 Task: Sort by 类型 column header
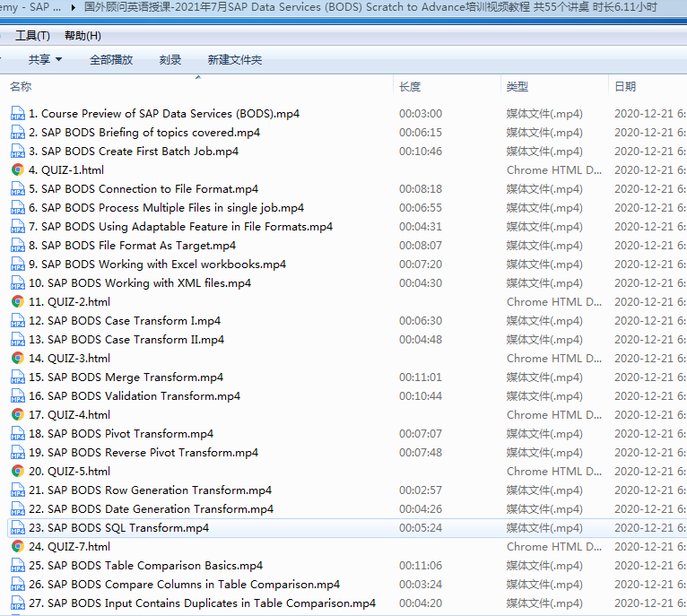pyautogui.click(x=517, y=87)
